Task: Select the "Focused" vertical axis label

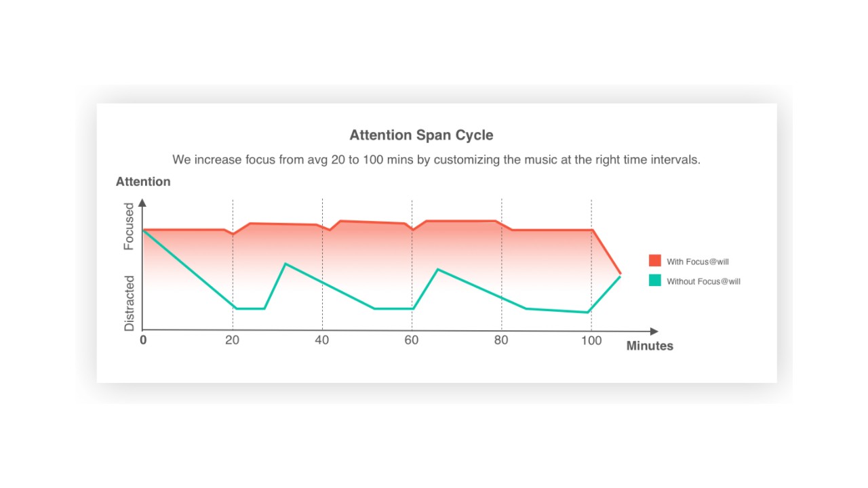Action: coord(130,226)
